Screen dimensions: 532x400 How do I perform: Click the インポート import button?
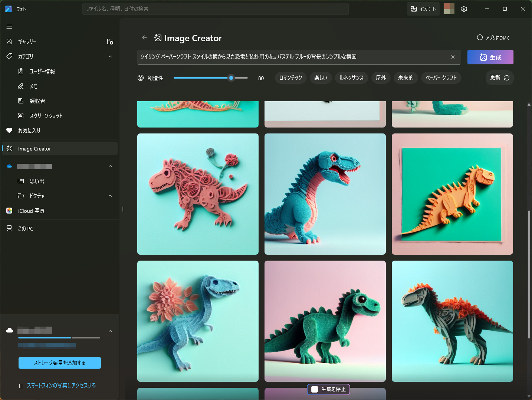pos(423,9)
